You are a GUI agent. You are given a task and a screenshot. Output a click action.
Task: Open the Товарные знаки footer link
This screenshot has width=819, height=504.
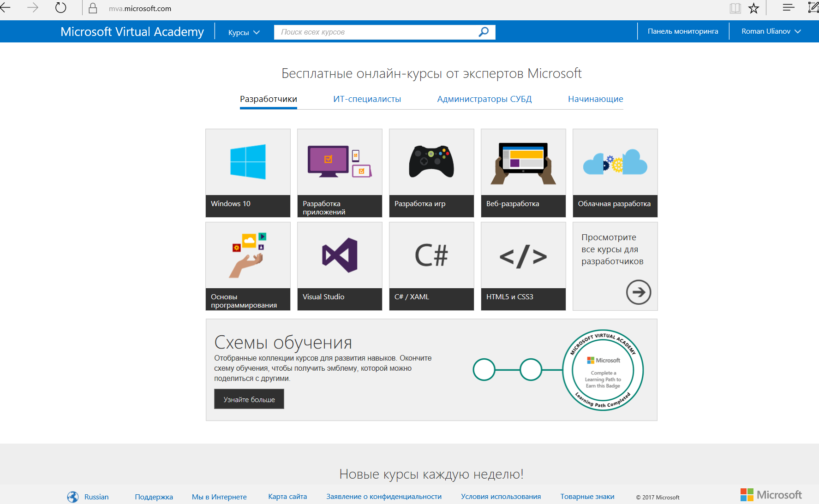pyautogui.click(x=587, y=497)
